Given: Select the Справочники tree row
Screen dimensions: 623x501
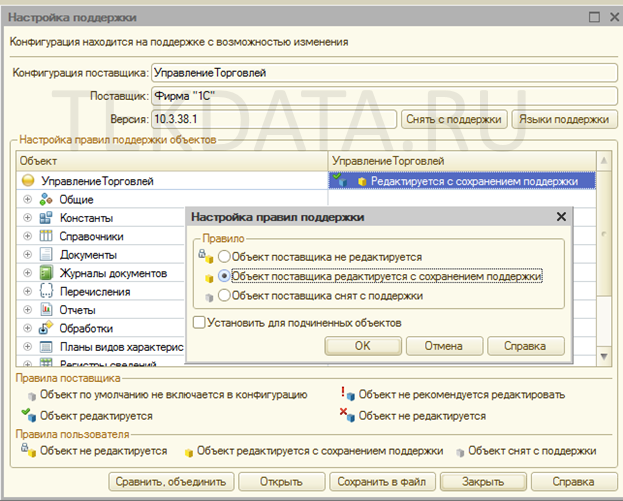Looking at the screenshot, I should pos(101,236).
